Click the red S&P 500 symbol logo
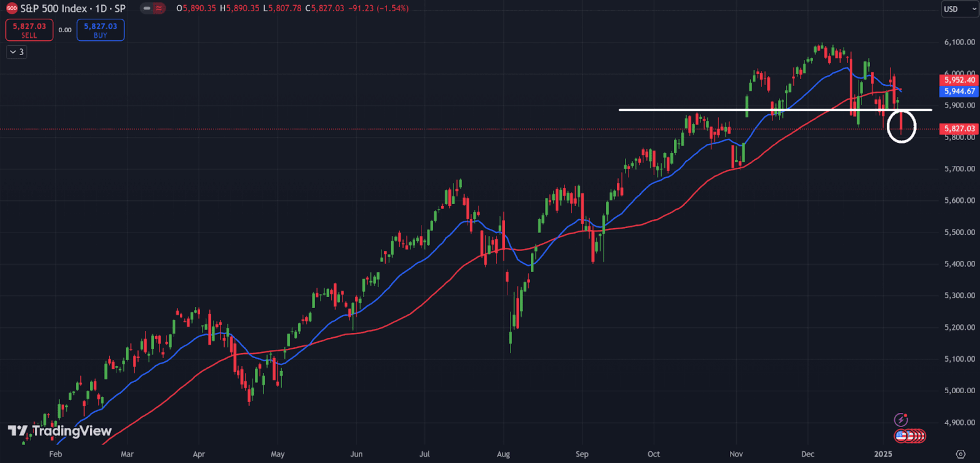980x463 pixels. (12, 8)
